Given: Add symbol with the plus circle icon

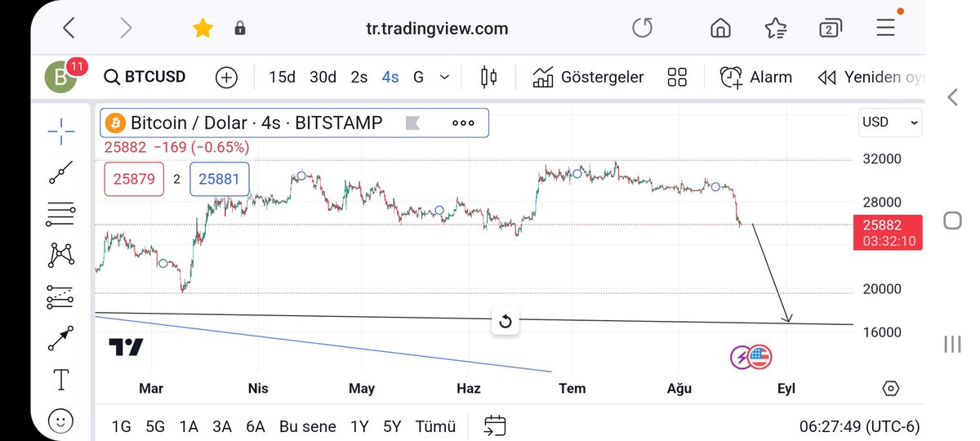Looking at the screenshot, I should click(226, 78).
